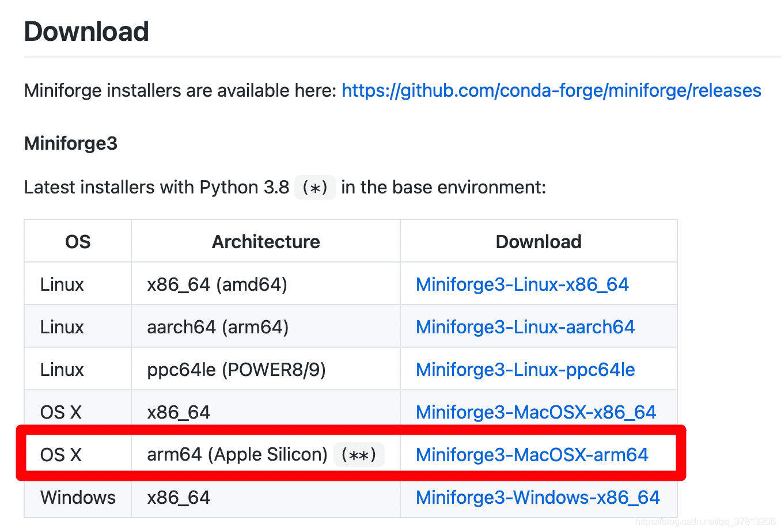Download Miniforge3-Linux-x86_64 installer

(522, 284)
